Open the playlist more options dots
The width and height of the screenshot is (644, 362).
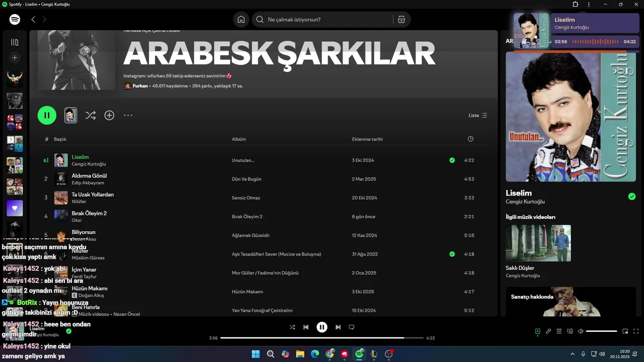(128, 115)
